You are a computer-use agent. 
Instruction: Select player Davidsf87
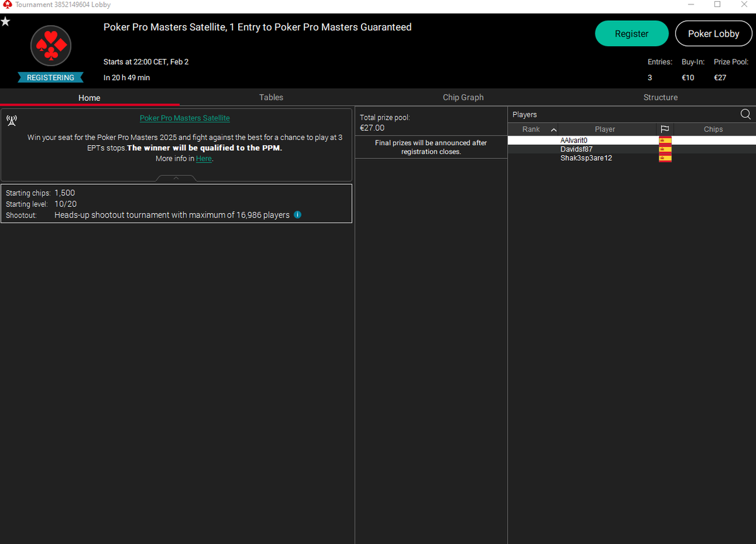click(x=631, y=149)
